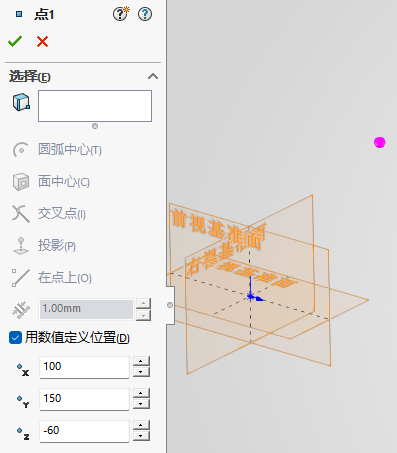
Task: Decrease the Z coordinate value
Action: pyautogui.click(x=141, y=436)
